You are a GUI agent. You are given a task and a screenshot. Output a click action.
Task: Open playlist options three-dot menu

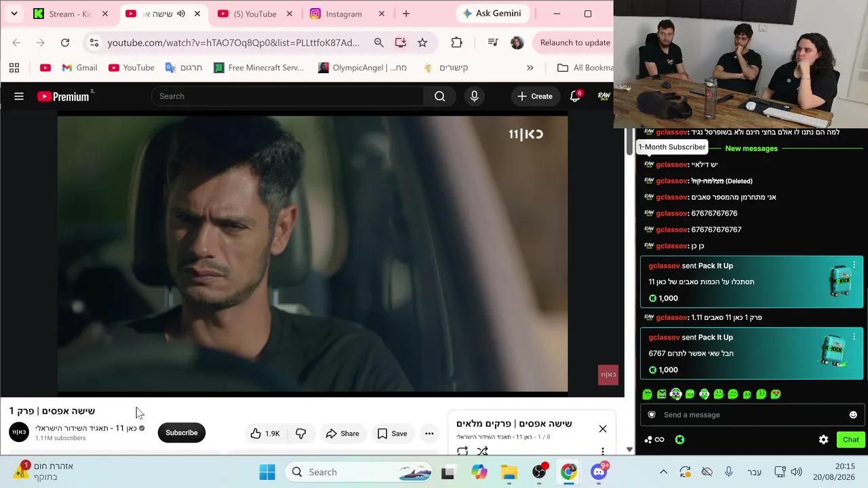(x=602, y=451)
